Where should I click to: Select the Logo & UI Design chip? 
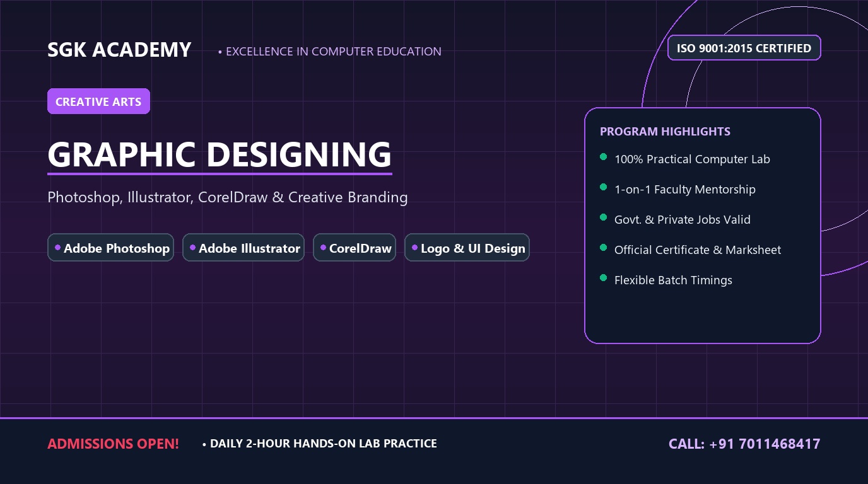[467, 248]
